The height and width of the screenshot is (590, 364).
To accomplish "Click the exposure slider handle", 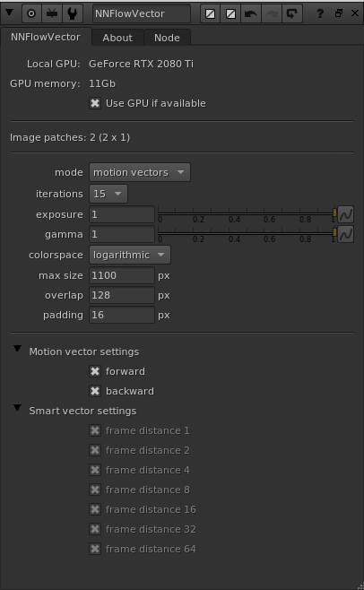I will point(334,213).
